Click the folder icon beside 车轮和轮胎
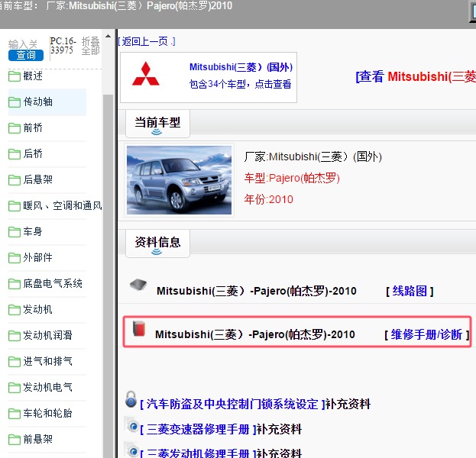476x458 pixels. tap(15, 414)
